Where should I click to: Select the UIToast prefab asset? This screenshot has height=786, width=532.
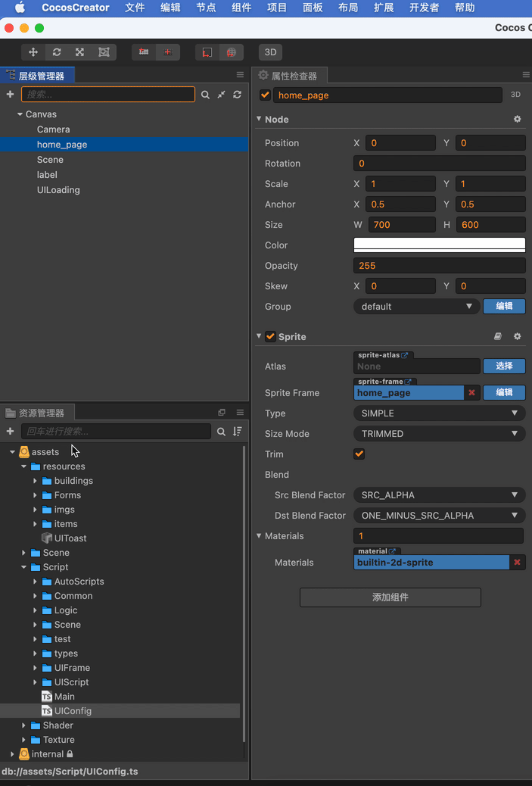pyautogui.click(x=70, y=538)
